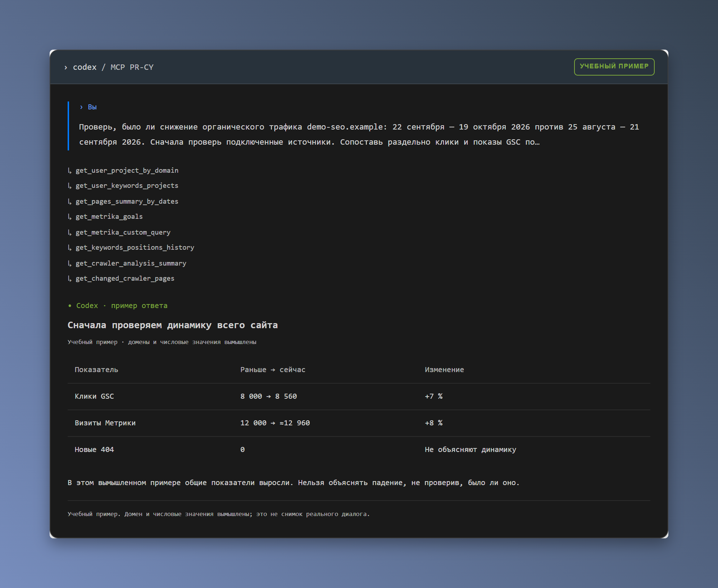
Task: Click the header chevron prompt icon
Action: coord(66,67)
